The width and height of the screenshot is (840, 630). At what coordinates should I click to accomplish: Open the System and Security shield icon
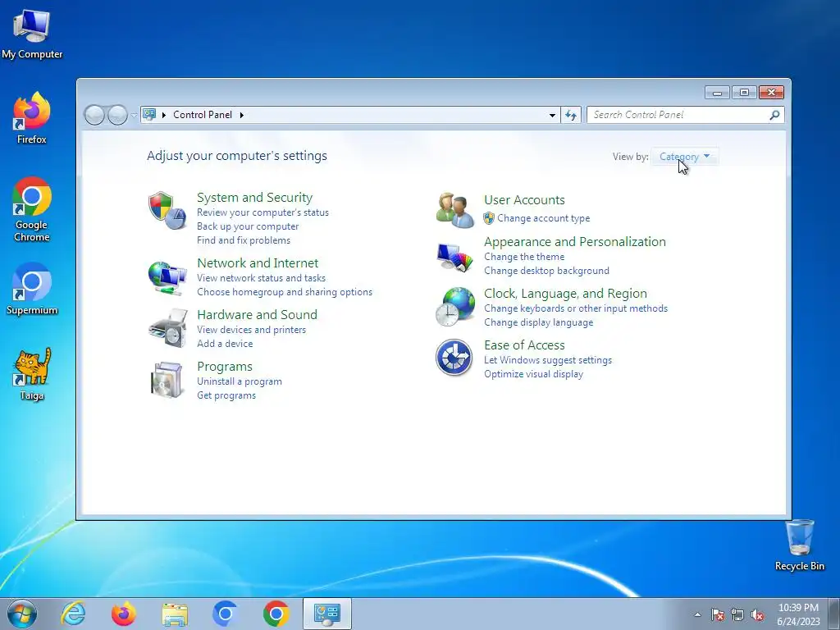coord(167,211)
